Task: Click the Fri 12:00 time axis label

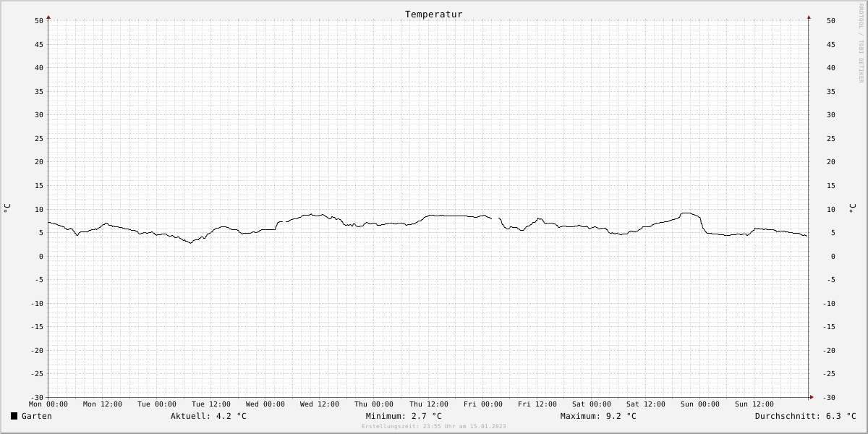Action: (x=537, y=404)
